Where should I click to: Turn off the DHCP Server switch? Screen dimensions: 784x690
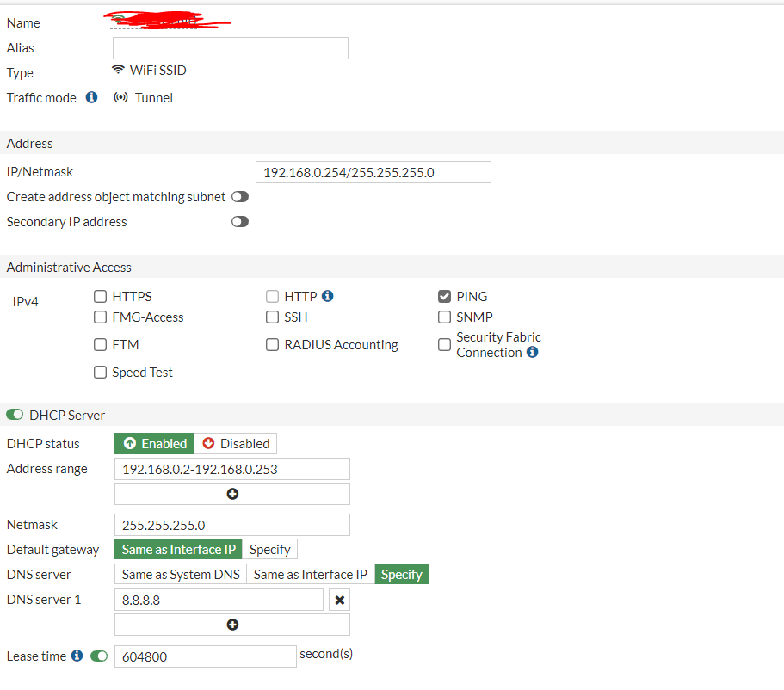[15, 415]
